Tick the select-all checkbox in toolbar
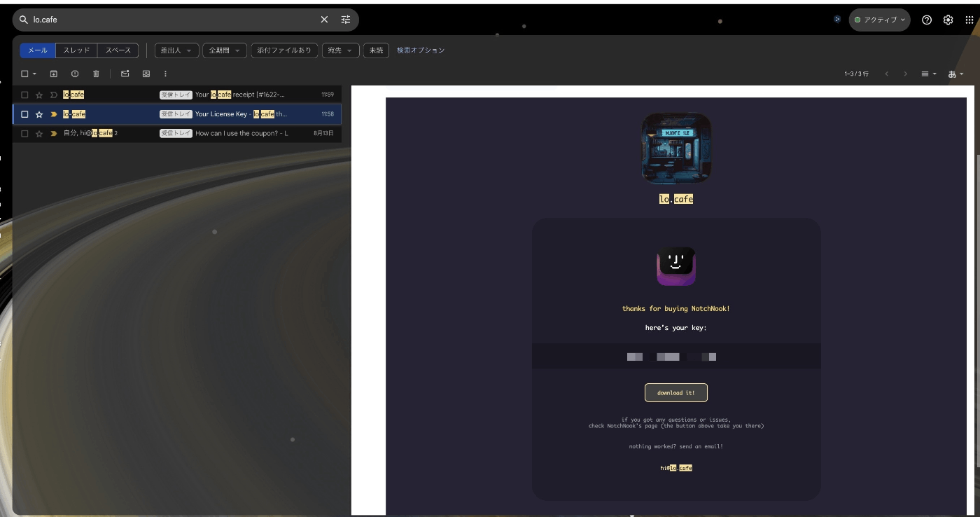Viewport: 980px width, 517px height. tap(24, 74)
